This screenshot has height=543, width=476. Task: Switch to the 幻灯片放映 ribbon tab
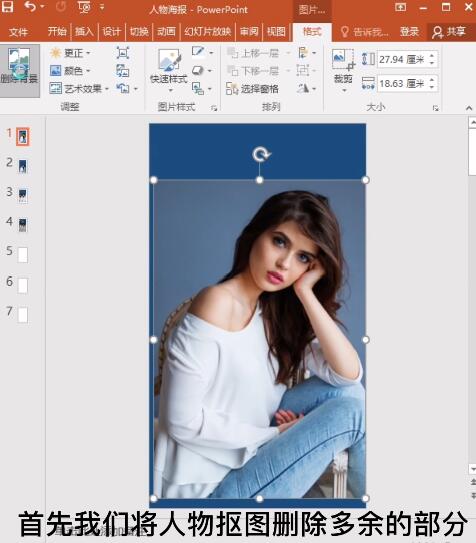pyautogui.click(x=207, y=32)
